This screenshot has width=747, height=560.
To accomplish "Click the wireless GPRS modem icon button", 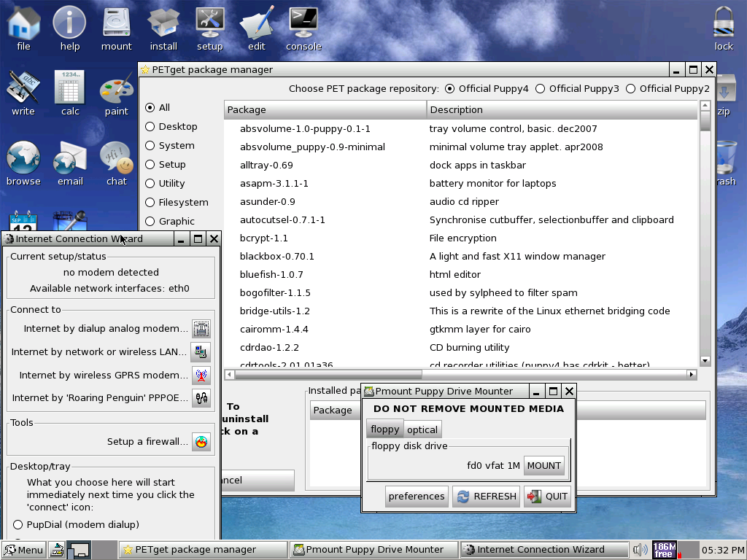I will 201,376.
